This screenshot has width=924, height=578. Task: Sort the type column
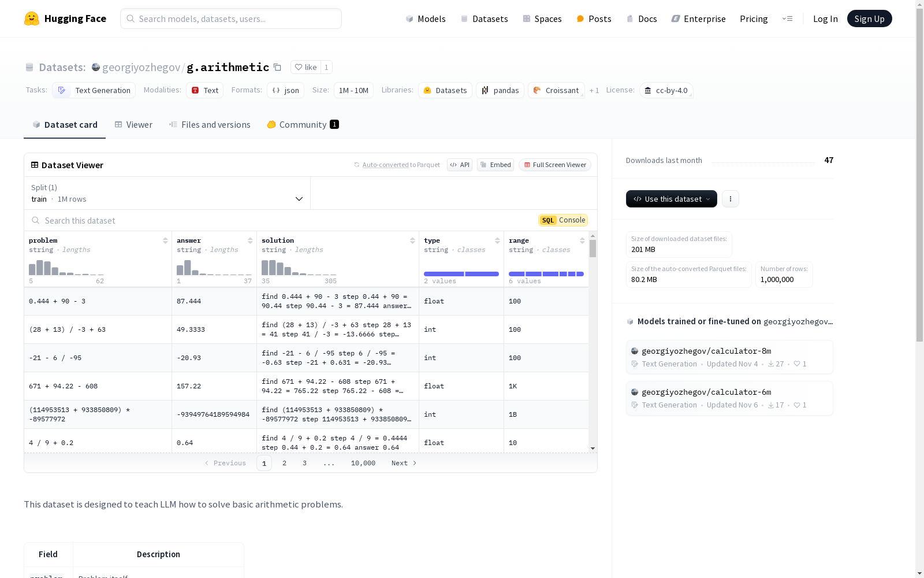(497, 240)
